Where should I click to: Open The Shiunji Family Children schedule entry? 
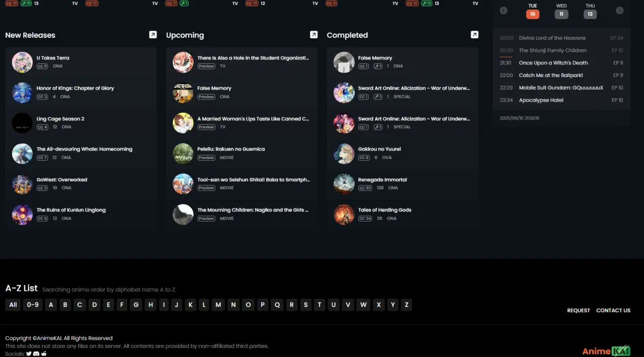click(x=561, y=50)
